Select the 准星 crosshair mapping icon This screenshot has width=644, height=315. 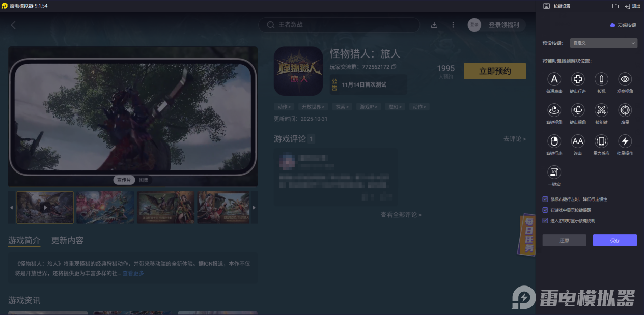click(625, 110)
